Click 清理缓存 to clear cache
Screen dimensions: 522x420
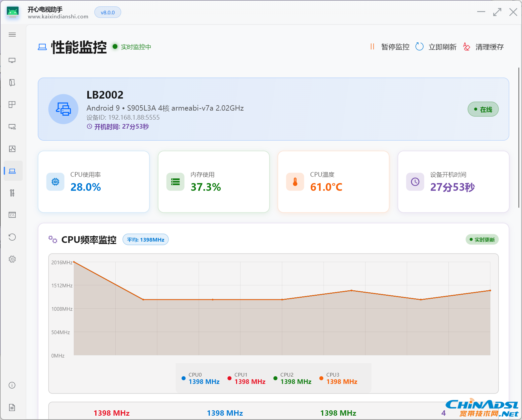point(484,47)
